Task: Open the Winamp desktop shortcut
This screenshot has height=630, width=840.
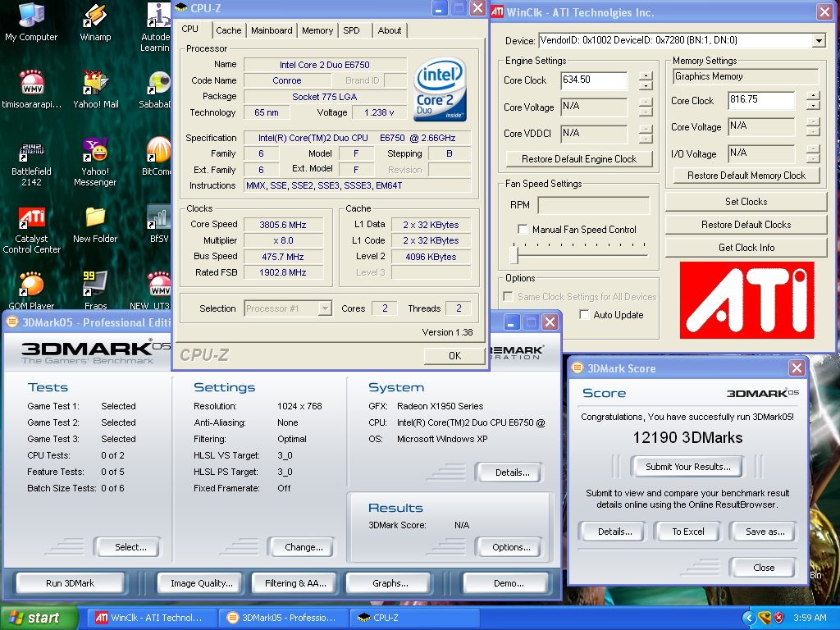Action: click(x=95, y=22)
